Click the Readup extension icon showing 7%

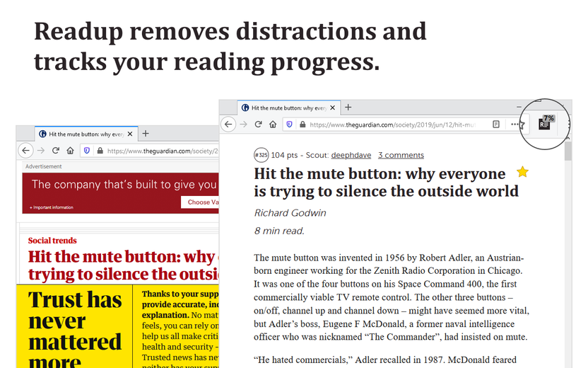point(546,123)
